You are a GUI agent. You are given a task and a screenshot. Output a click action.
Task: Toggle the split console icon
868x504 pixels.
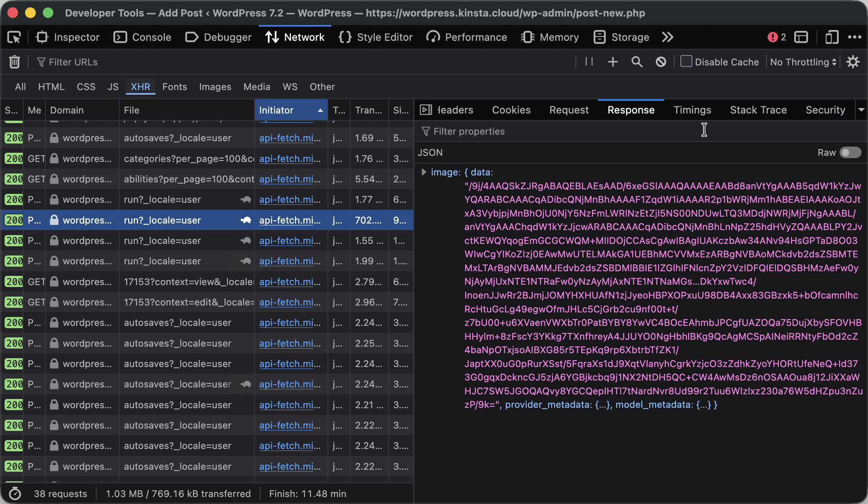(x=801, y=37)
